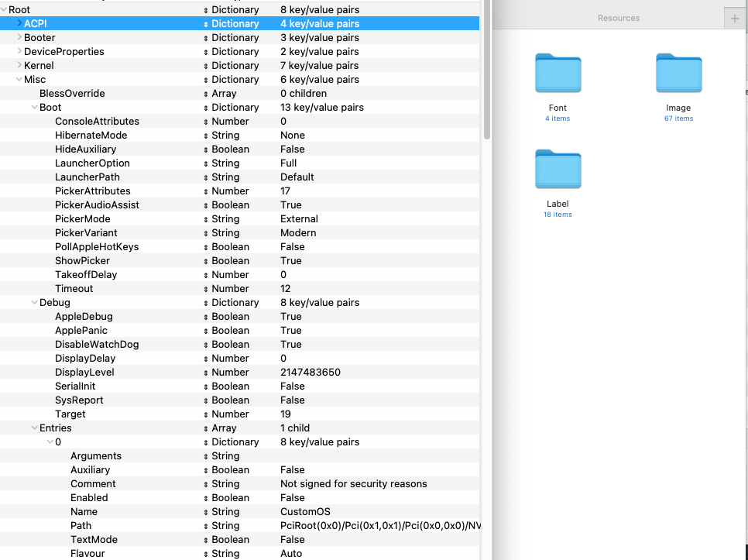The height and width of the screenshot is (560, 748).
Task: Expand the Kernel dictionary
Action: [19, 65]
